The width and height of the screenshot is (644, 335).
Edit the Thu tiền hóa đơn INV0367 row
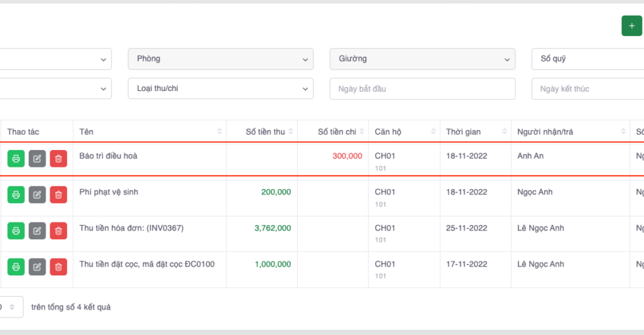[x=38, y=230]
